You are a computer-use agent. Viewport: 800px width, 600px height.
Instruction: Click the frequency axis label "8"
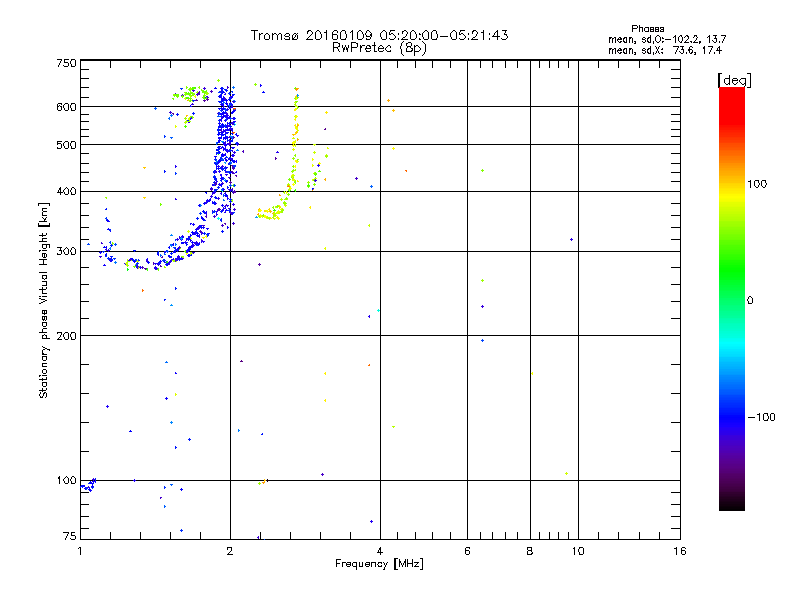(530, 551)
